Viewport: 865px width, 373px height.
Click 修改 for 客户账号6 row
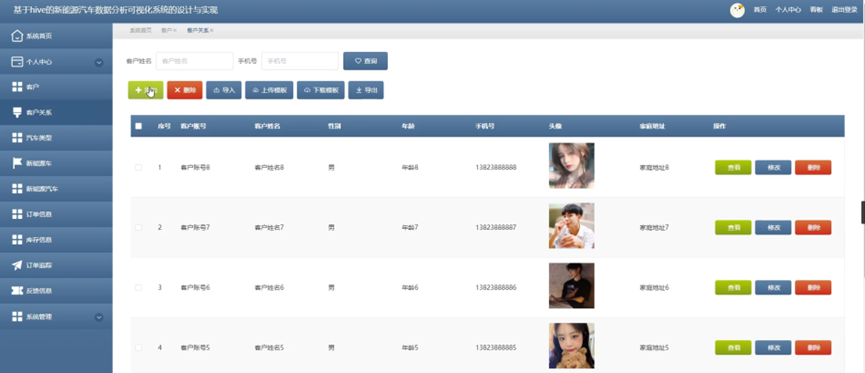click(x=773, y=287)
